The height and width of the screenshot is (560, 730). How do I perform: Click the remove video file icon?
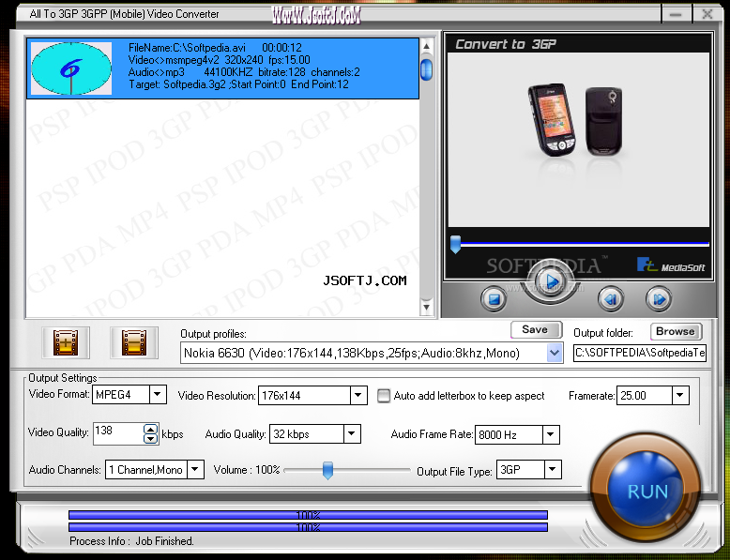(134, 342)
